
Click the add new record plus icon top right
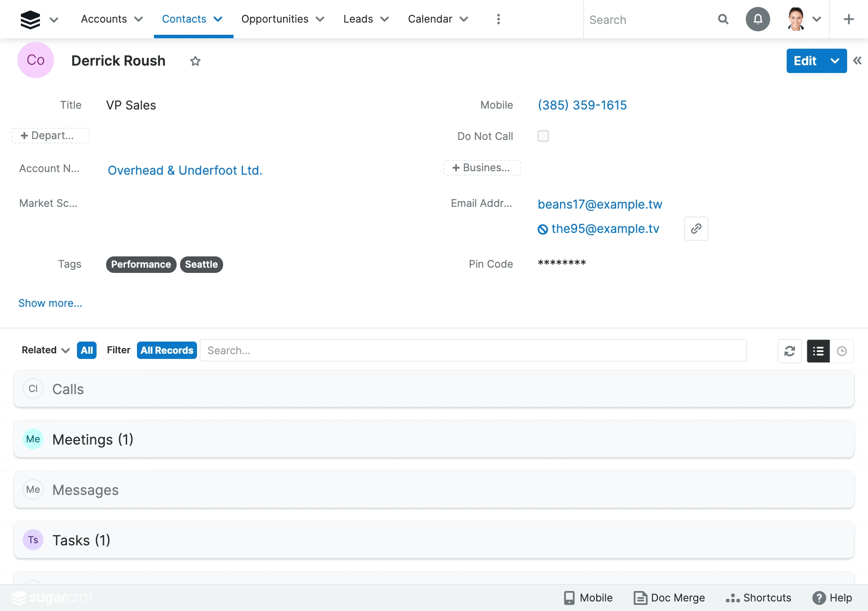(849, 19)
